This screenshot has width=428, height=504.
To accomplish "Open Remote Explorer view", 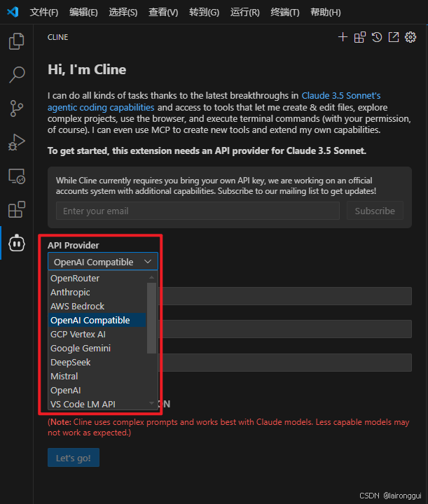I will (16, 176).
